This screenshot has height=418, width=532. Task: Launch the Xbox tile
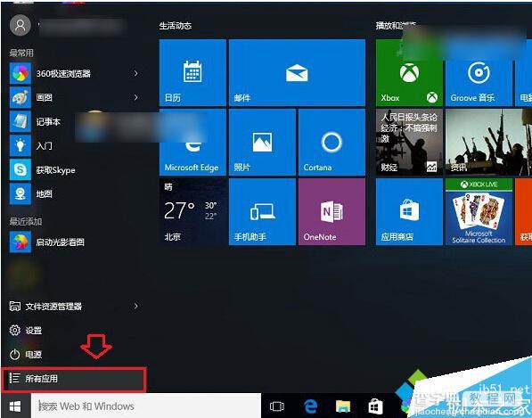pos(409,72)
